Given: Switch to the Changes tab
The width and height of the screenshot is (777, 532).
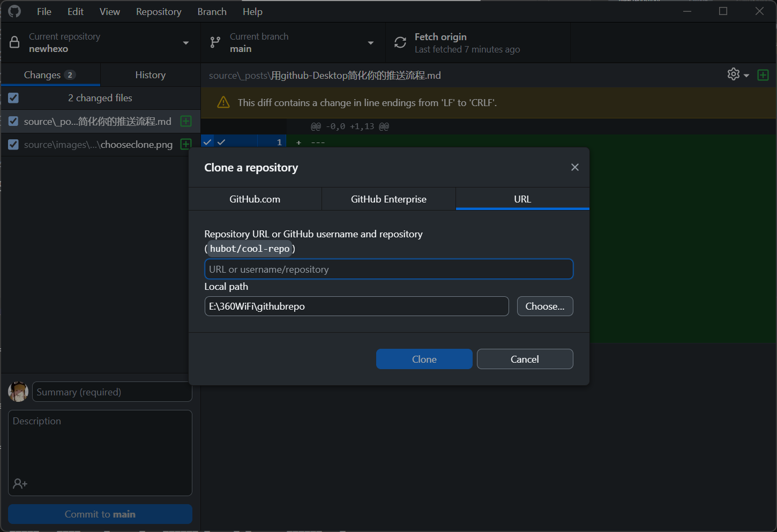Looking at the screenshot, I should (50, 75).
